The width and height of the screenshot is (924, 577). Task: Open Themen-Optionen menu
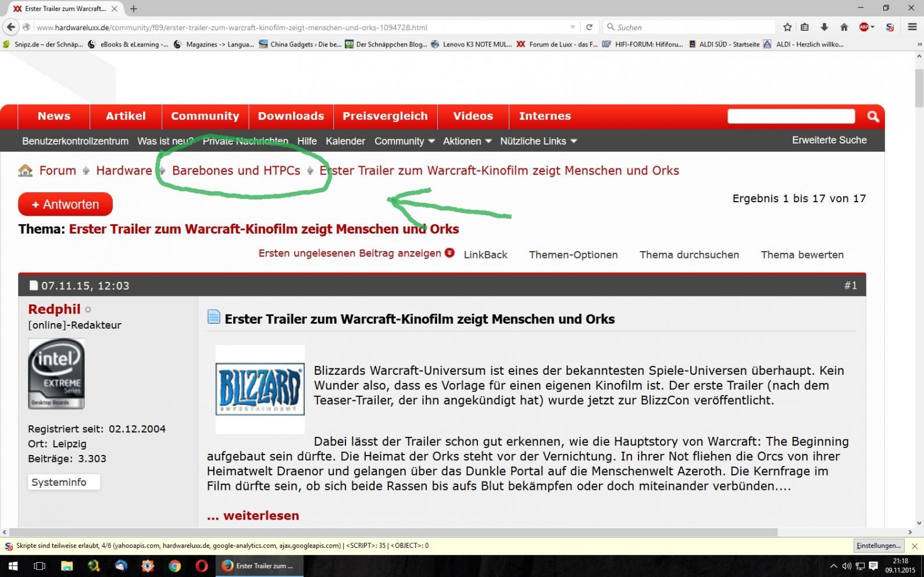pyautogui.click(x=573, y=255)
